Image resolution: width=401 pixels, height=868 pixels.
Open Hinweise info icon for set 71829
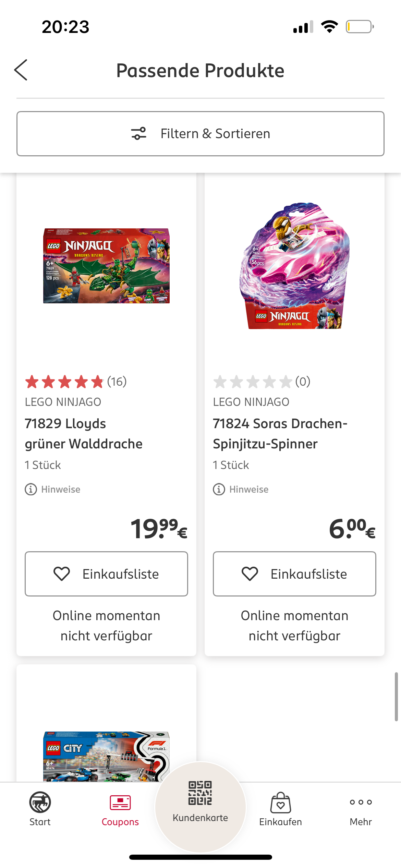click(31, 489)
